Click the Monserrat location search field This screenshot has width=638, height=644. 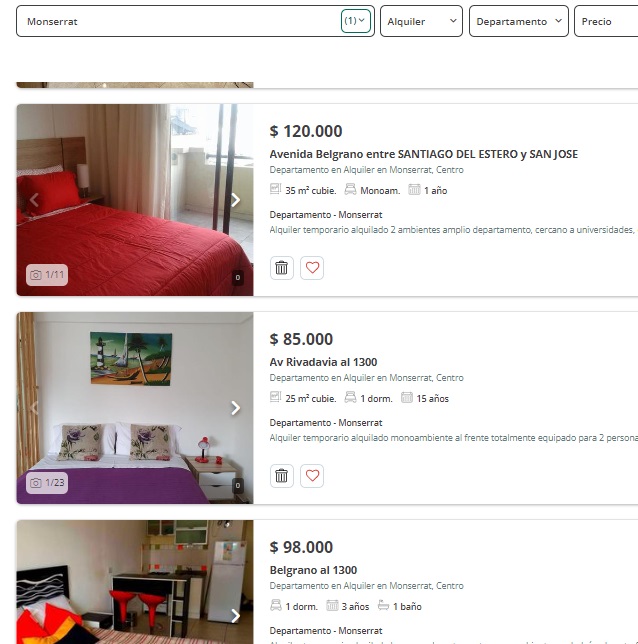point(179,21)
